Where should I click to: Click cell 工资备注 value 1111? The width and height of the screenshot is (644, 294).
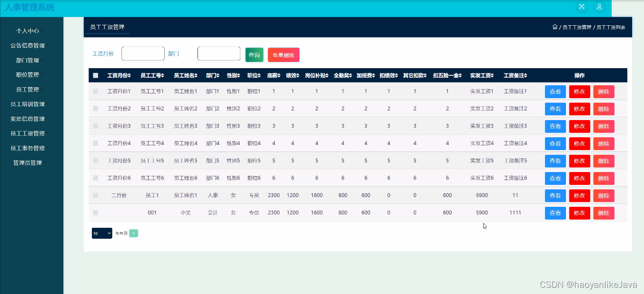click(x=515, y=213)
